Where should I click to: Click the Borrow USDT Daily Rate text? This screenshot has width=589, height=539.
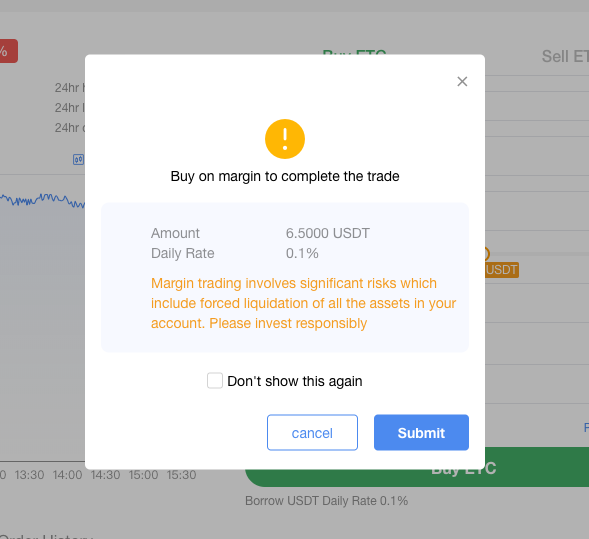click(x=326, y=501)
